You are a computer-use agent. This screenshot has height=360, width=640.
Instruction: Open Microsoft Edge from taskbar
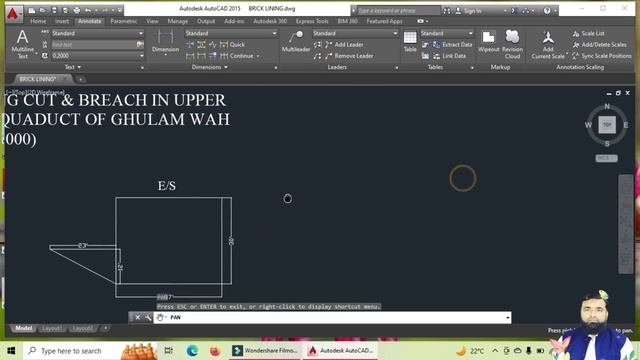point(192,351)
